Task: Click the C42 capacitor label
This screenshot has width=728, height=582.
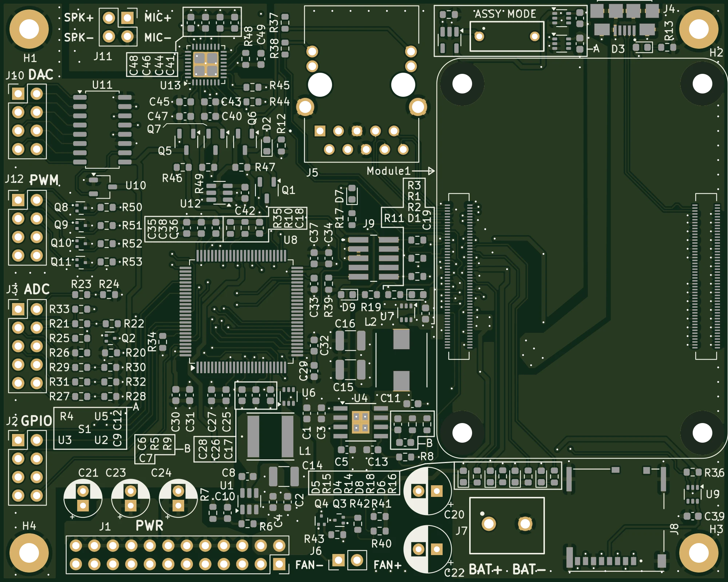Action: tap(245, 211)
